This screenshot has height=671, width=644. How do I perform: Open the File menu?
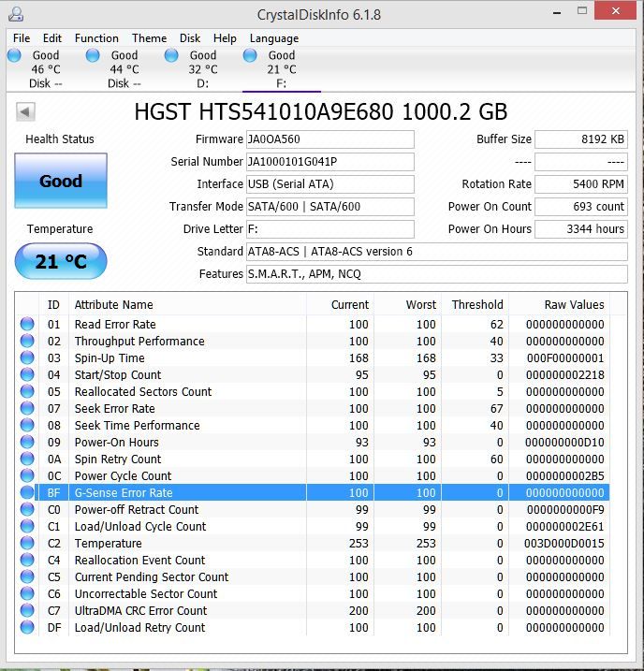[22, 38]
